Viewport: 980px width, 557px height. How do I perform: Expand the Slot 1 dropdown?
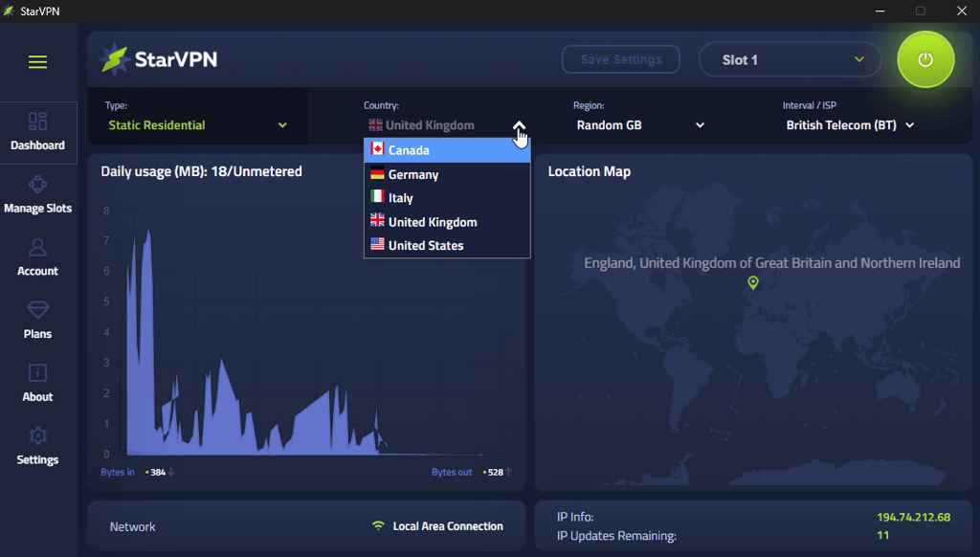tap(790, 59)
